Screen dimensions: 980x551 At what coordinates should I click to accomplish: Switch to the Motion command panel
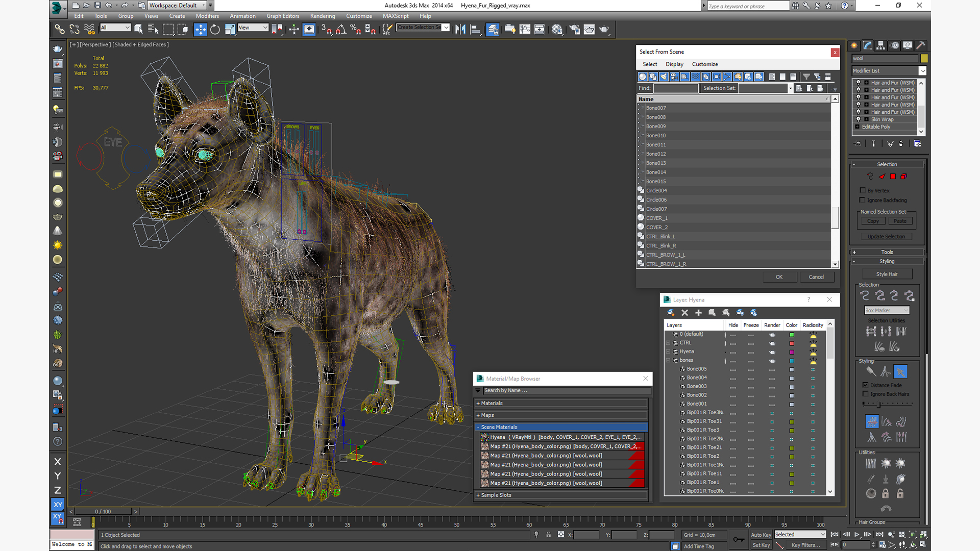click(x=894, y=45)
